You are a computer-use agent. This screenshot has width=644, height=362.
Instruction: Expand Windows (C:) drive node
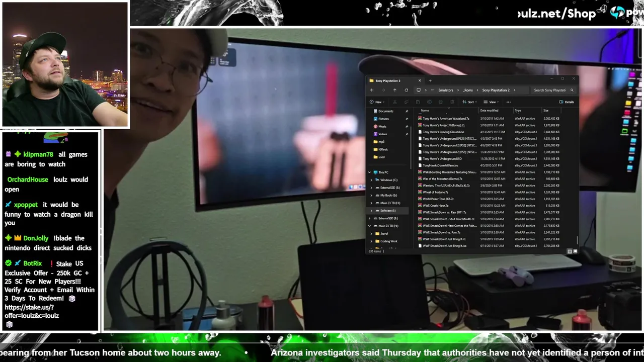371,180
